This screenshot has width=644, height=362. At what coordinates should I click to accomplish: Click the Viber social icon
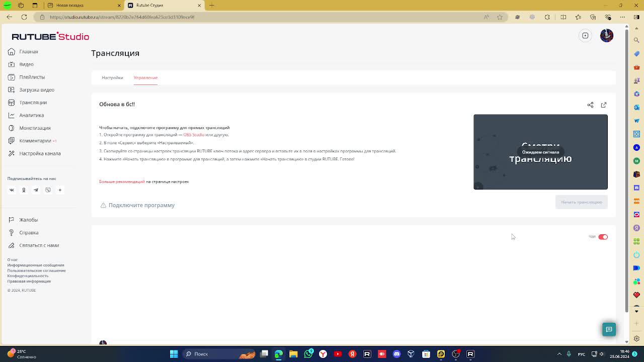pos(48,190)
